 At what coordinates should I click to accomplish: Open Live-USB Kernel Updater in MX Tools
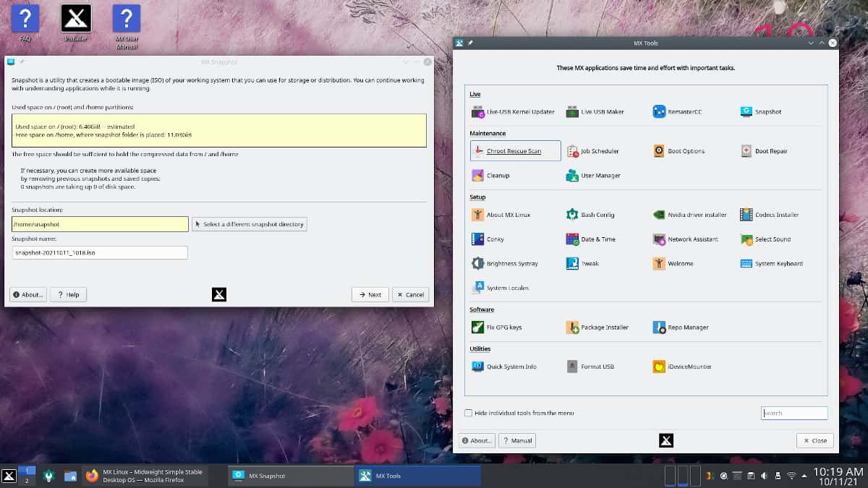click(x=514, y=112)
